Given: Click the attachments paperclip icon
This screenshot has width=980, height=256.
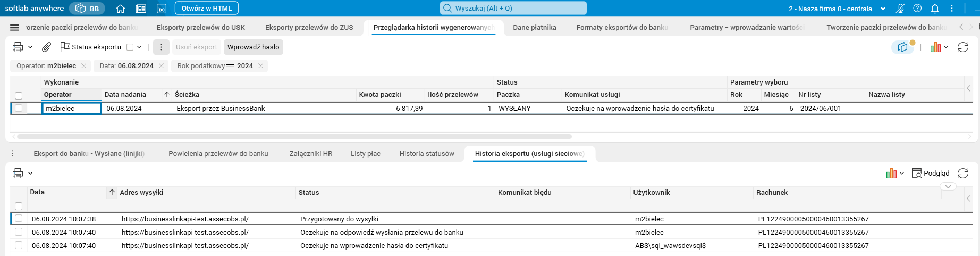Looking at the screenshot, I should pos(47,47).
